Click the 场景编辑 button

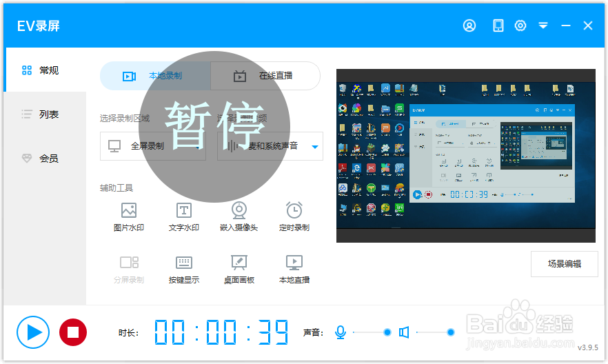pos(564,264)
